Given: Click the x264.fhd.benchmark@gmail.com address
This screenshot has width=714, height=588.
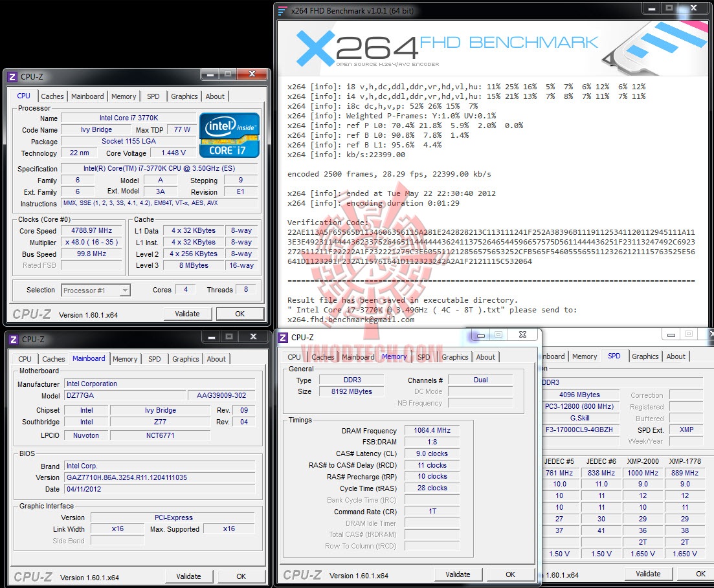Looking at the screenshot, I should click(351, 320).
